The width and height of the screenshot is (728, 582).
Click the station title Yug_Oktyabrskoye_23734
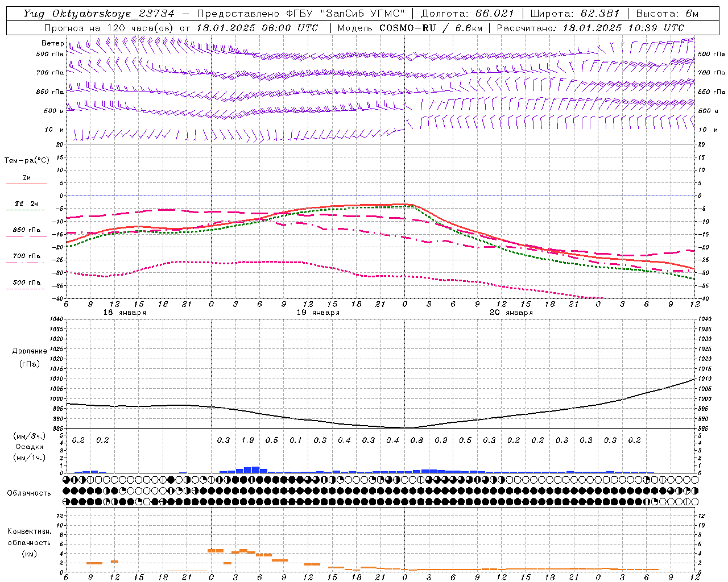(x=99, y=14)
